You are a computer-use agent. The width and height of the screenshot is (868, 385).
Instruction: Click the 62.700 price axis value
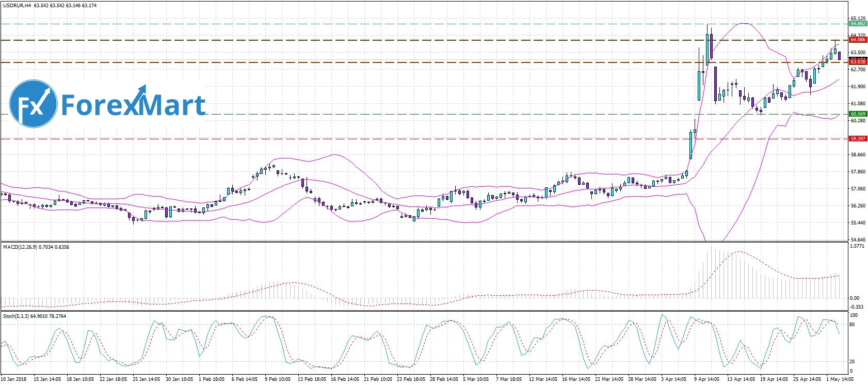tap(858, 69)
